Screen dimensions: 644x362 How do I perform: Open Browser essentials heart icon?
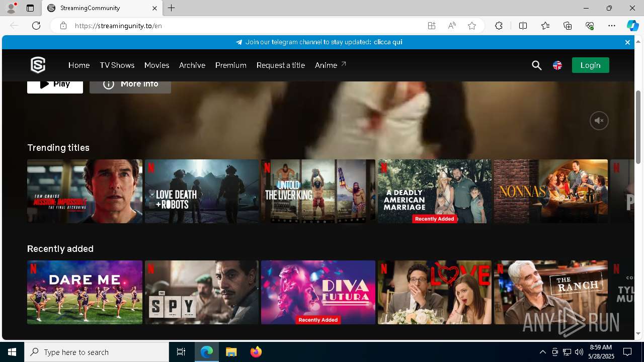tap(590, 26)
